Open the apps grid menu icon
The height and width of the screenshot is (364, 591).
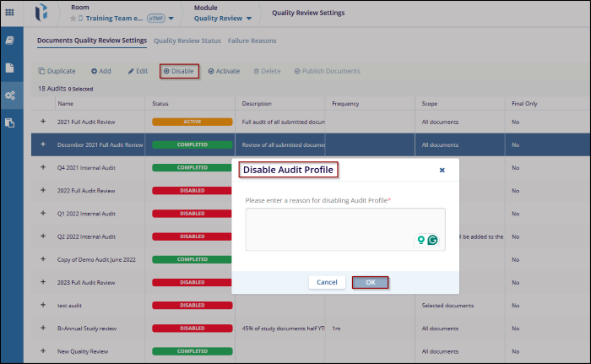click(9, 14)
